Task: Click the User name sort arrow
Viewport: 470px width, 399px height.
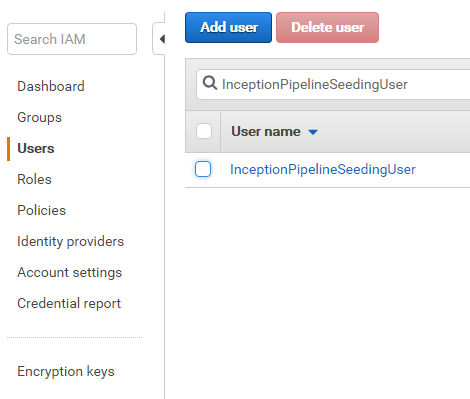Action: (x=313, y=132)
